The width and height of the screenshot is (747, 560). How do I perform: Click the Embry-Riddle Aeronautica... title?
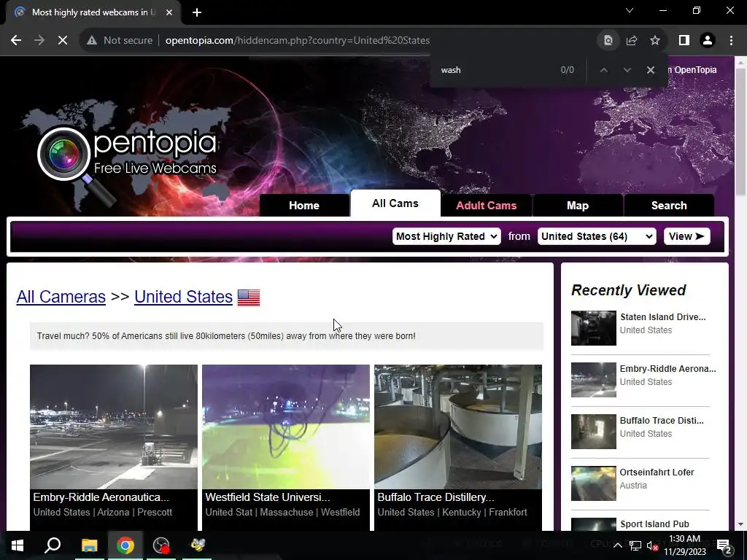click(x=101, y=497)
